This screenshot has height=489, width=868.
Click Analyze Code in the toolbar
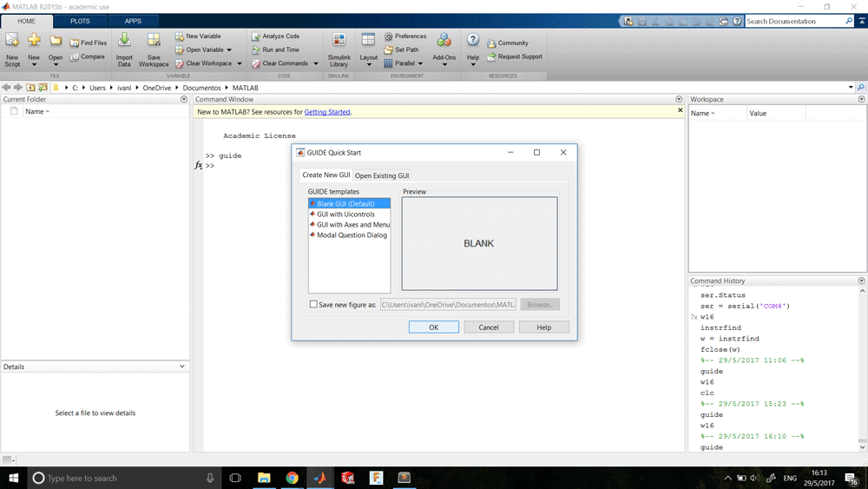(275, 36)
